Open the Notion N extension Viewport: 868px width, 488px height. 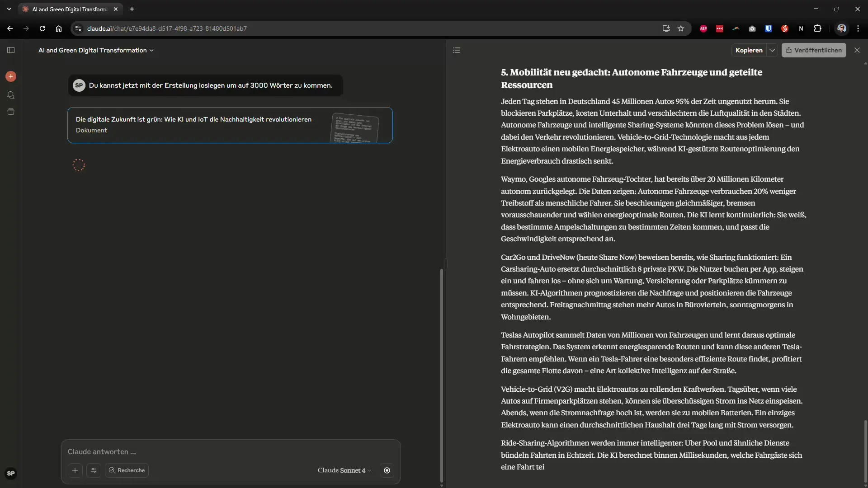point(801,28)
